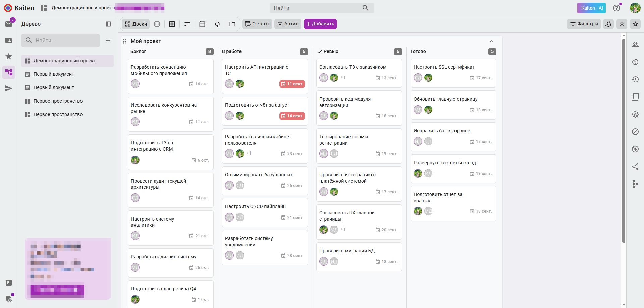Screen dimensions: 644x308
Task: Open the help question mark icon
Action: (x=616, y=8)
